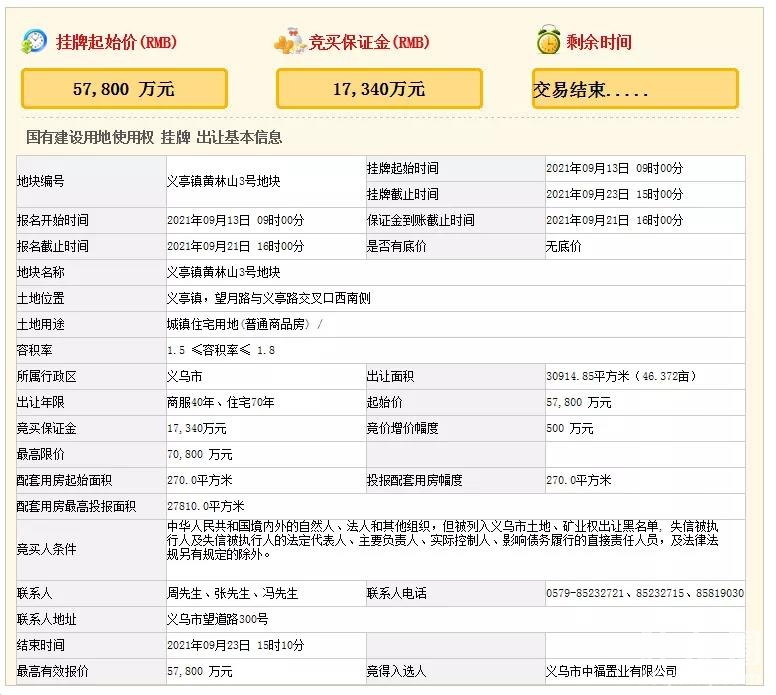This screenshot has height=695, width=776.
Task: Select the 17,340万元 deposit box
Action: coord(379,89)
